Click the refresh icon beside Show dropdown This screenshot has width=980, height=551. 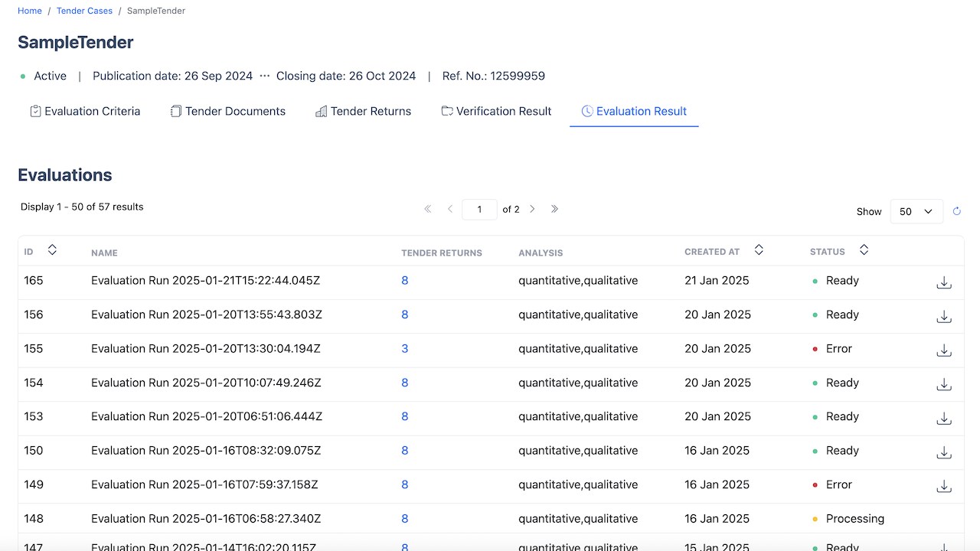click(956, 211)
